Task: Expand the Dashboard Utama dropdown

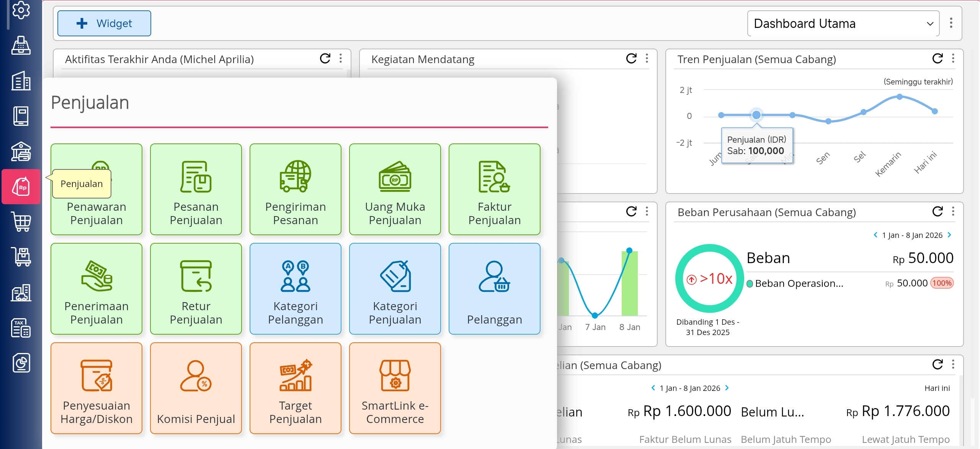Action: tap(843, 24)
